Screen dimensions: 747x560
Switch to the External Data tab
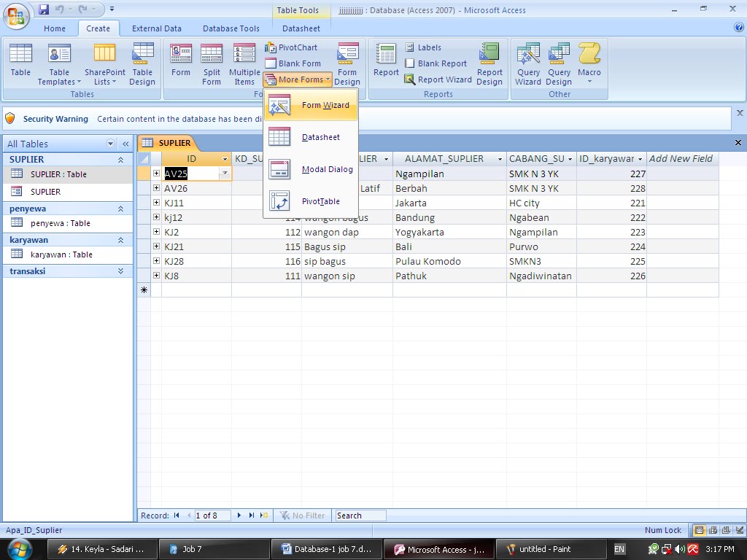click(x=157, y=28)
